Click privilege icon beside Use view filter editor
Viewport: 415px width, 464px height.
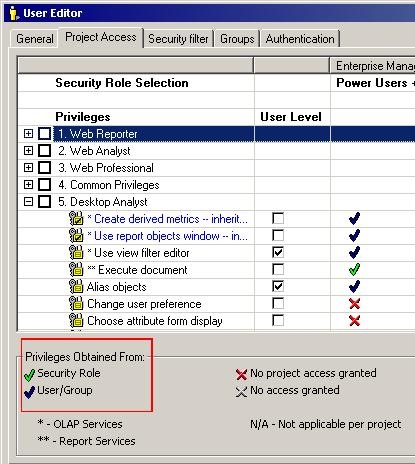tap(76, 253)
